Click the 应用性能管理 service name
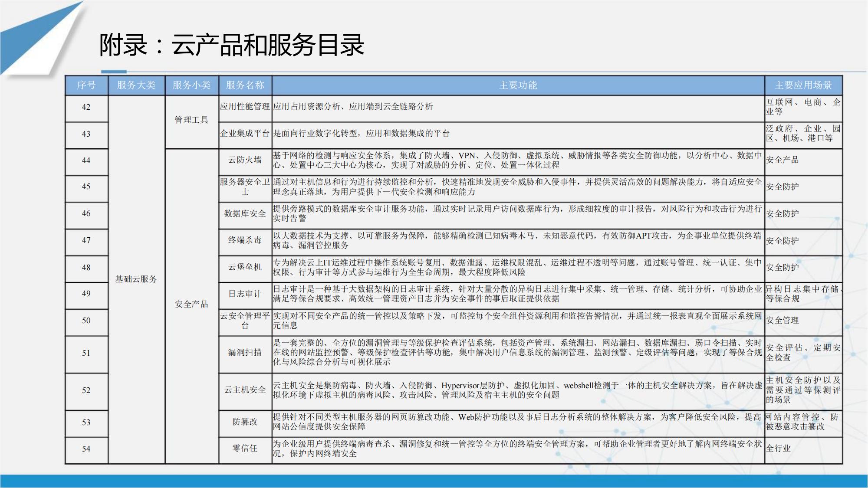The height and width of the screenshot is (488, 868). (245, 107)
